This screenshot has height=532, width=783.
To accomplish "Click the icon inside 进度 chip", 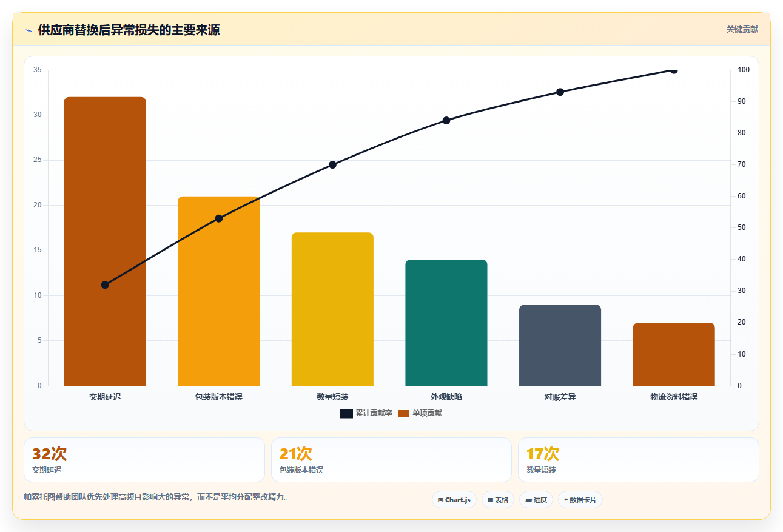I will click(x=528, y=500).
